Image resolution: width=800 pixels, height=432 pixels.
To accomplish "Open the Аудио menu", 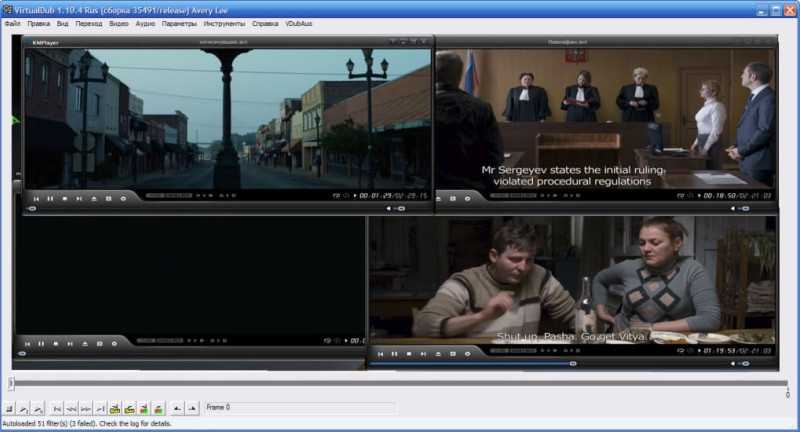I will click(145, 23).
